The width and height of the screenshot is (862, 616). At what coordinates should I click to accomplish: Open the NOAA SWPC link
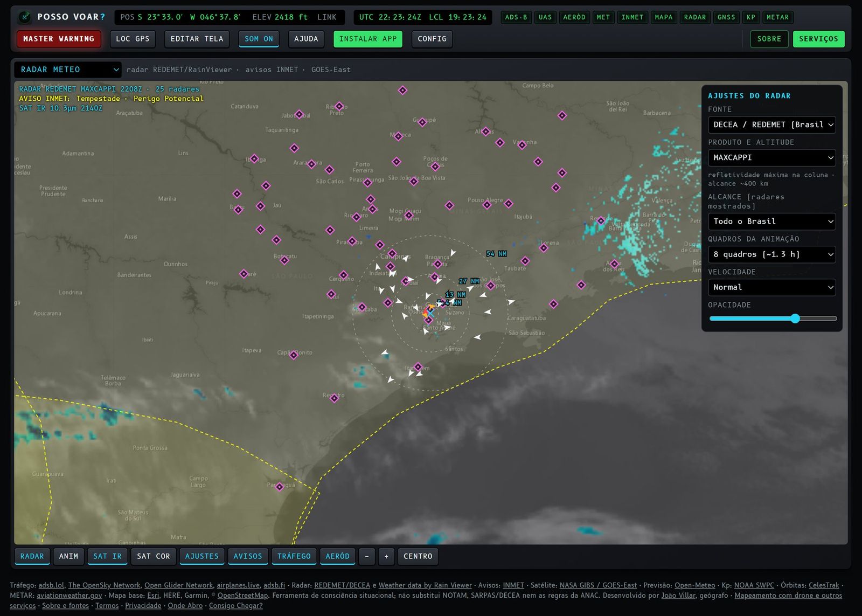coord(754,585)
